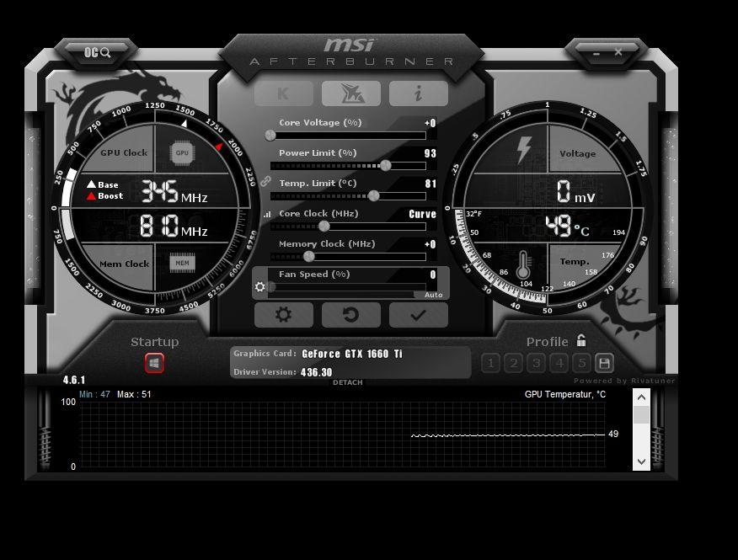Select profile slot 1
This screenshot has height=560, width=738.
coord(490,363)
